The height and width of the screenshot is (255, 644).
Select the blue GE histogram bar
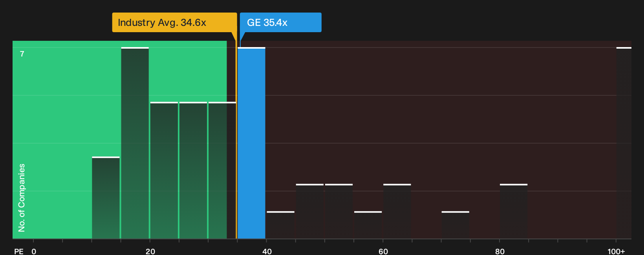[251, 143]
